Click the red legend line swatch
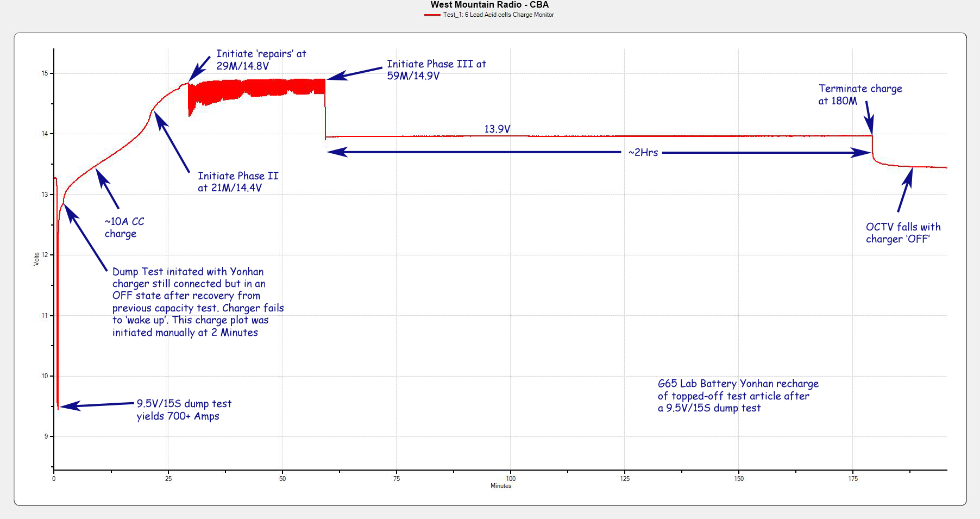The image size is (980, 519). pyautogui.click(x=432, y=15)
